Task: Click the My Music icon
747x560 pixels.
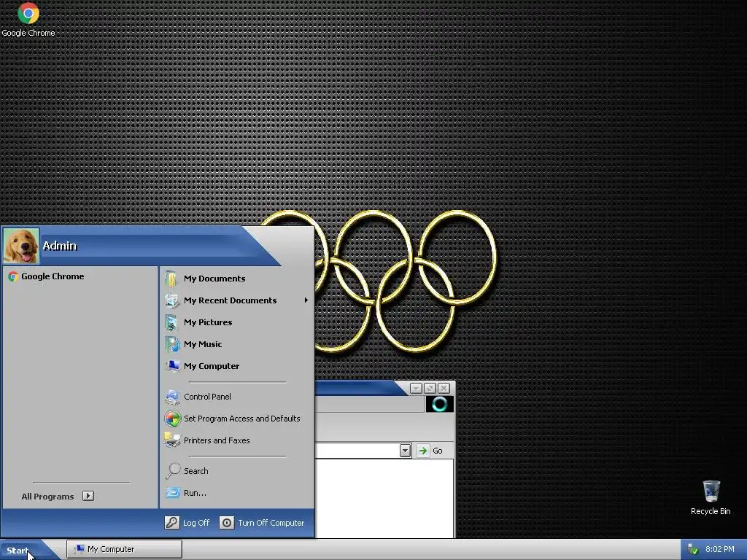Action: pos(172,344)
